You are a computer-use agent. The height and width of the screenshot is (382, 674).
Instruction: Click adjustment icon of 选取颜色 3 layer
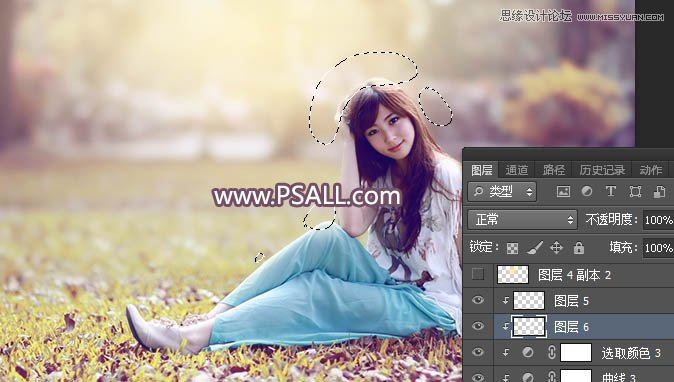point(528,352)
